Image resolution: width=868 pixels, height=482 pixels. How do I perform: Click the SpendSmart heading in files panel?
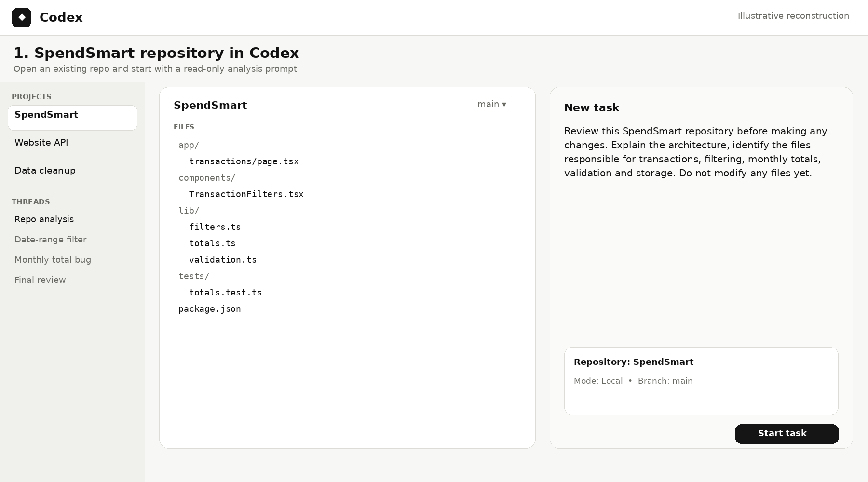(x=210, y=106)
